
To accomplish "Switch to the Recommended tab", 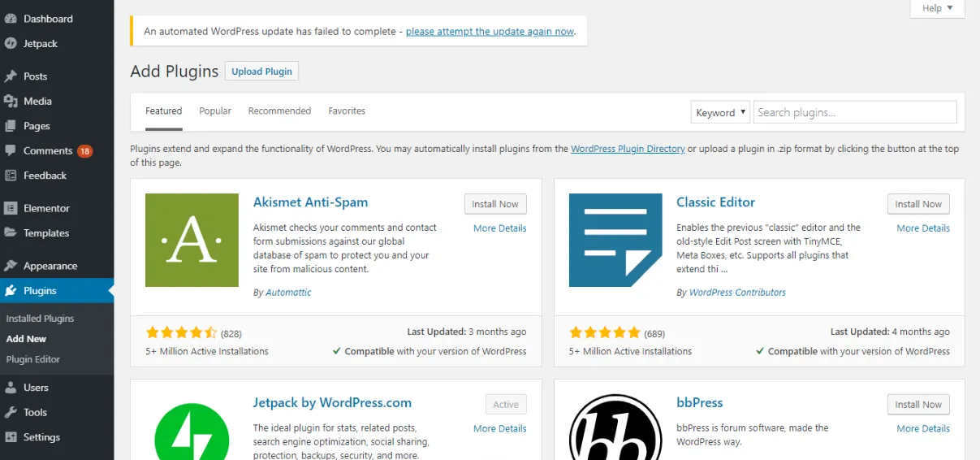I will pyautogui.click(x=279, y=111).
